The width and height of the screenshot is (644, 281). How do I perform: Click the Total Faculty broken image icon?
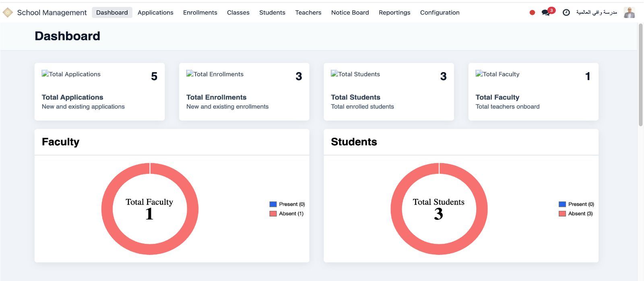point(479,74)
